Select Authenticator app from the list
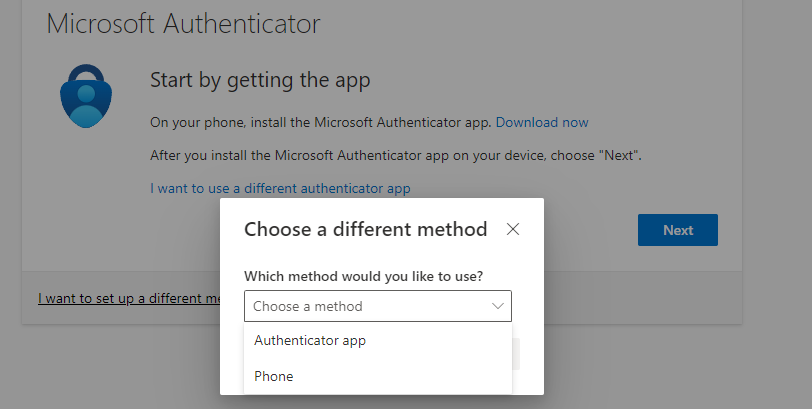 pos(378,341)
